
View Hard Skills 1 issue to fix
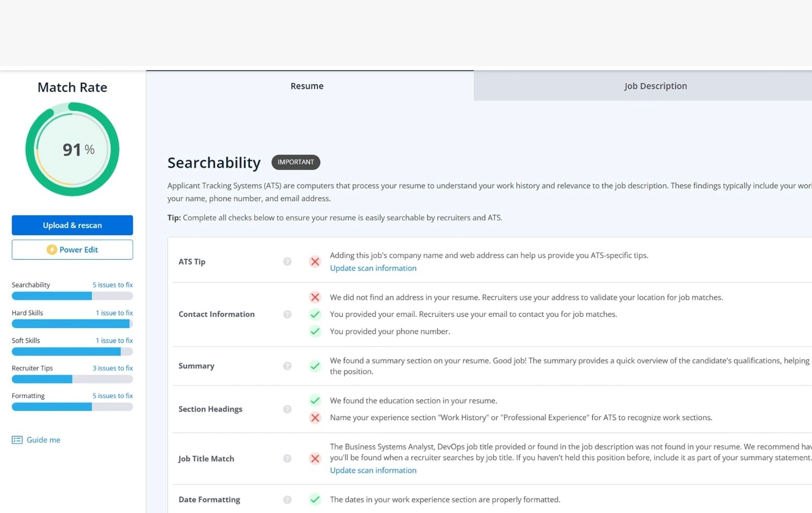(x=114, y=313)
